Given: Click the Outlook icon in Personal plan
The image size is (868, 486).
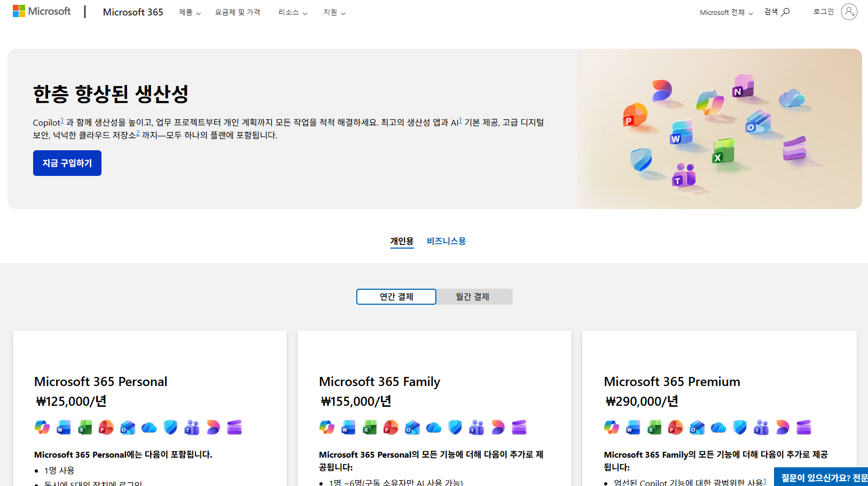Looking at the screenshot, I should (128, 427).
